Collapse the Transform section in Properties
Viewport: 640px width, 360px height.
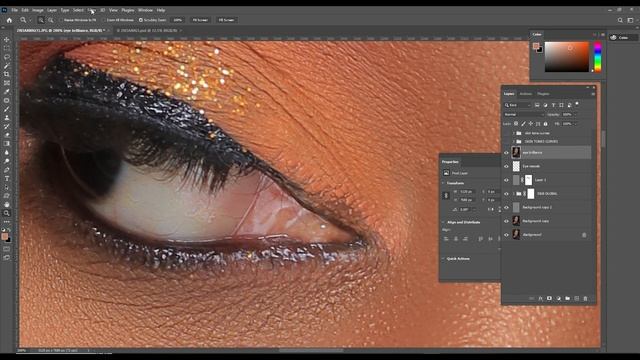[443, 183]
